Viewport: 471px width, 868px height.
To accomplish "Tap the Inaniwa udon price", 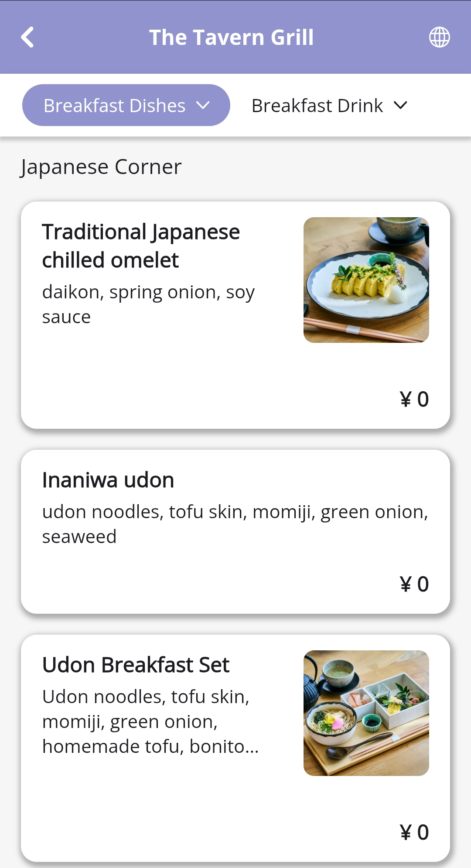I will pyautogui.click(x=414, y=584).
